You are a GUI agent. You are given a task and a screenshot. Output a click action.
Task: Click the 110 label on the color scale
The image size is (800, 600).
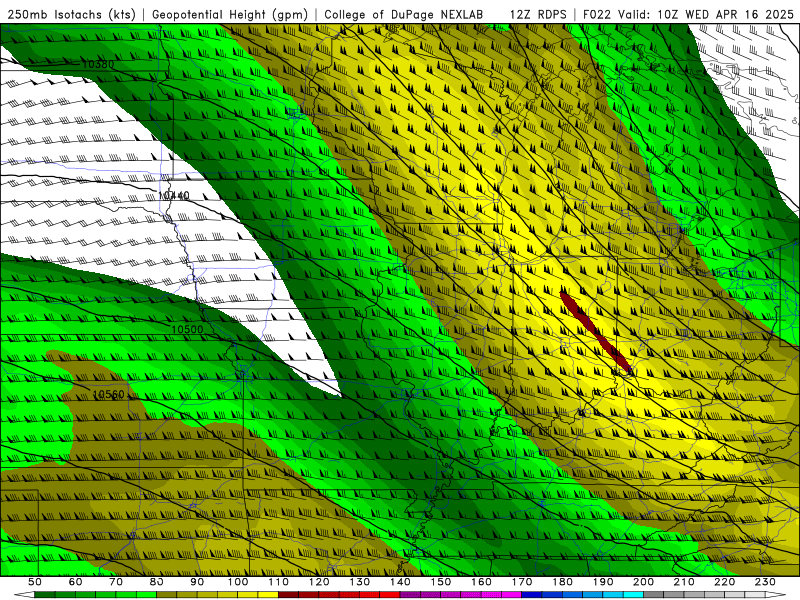279,582
